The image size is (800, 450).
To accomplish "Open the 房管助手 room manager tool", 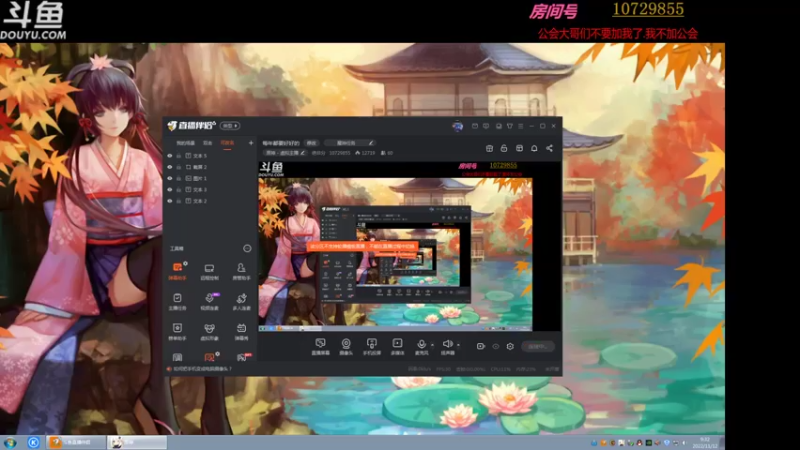I will click(x=241, y=271).
